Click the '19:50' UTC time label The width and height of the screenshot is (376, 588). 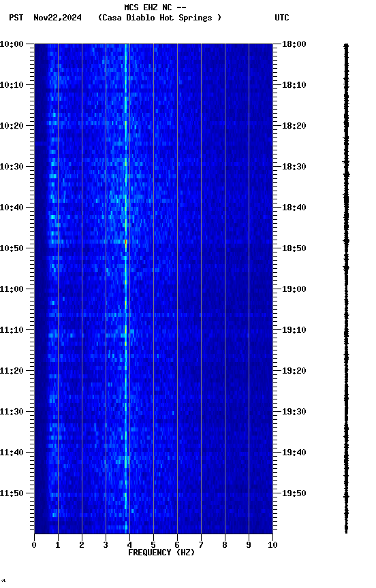[294, 493]
